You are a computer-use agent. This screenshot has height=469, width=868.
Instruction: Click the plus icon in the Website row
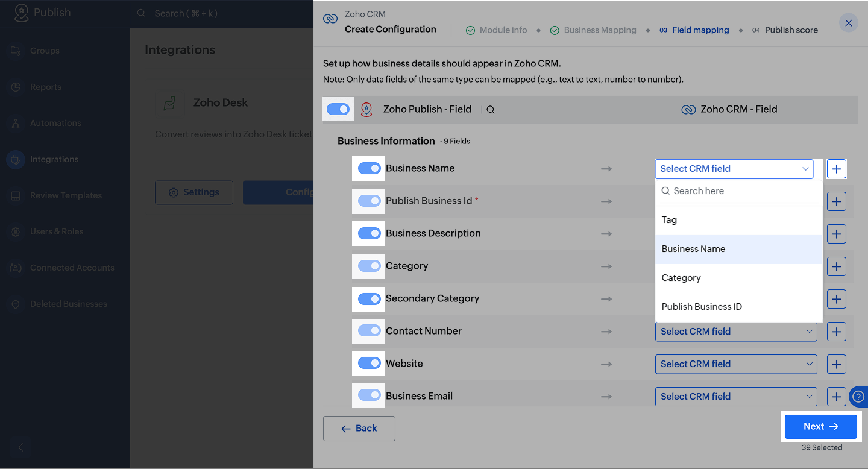coord(836,364)
